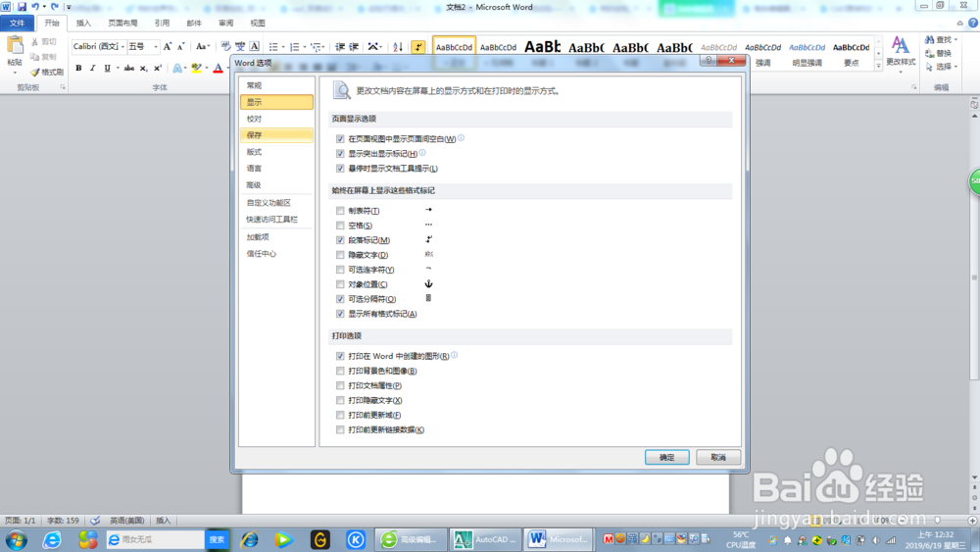
Task: Switch to the Insert ribbon tab
Action: [x=83, y=24]
